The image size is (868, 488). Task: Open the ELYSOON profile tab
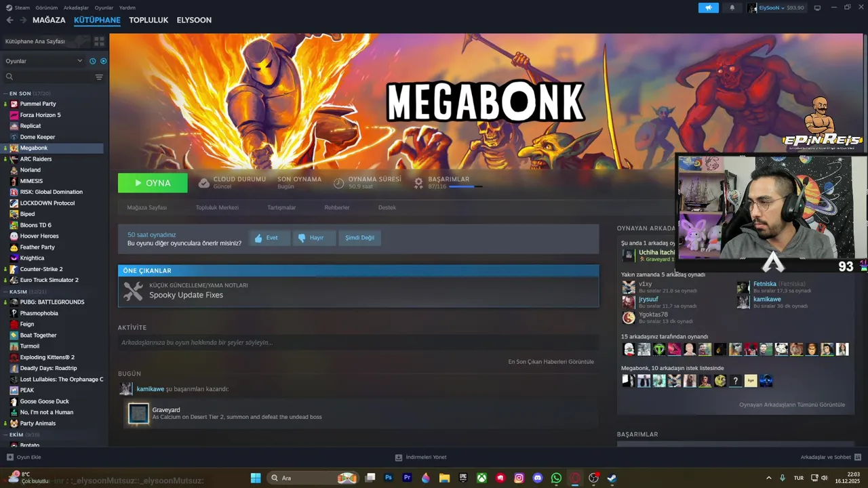[194, 20]
